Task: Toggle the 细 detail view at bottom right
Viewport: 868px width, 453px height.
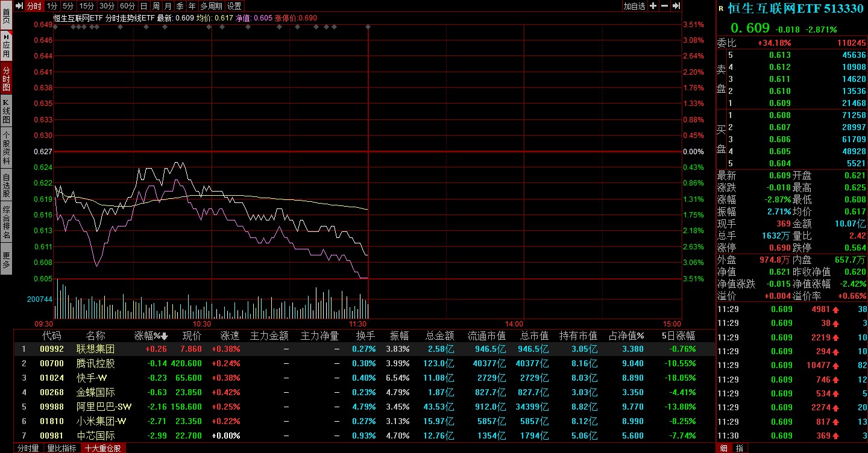Action: click(723, 448)
